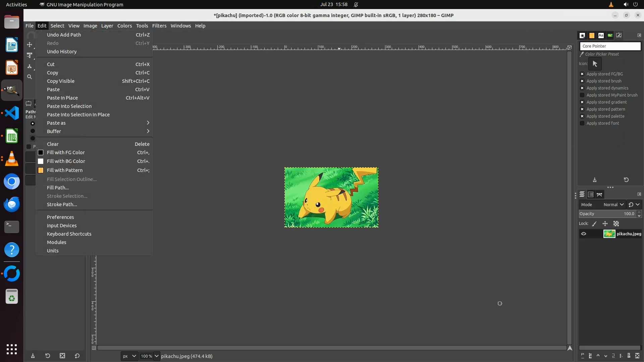Switch to the Channels tab icon
This screenshot has width=644, height=362.
tap(591, 194)
